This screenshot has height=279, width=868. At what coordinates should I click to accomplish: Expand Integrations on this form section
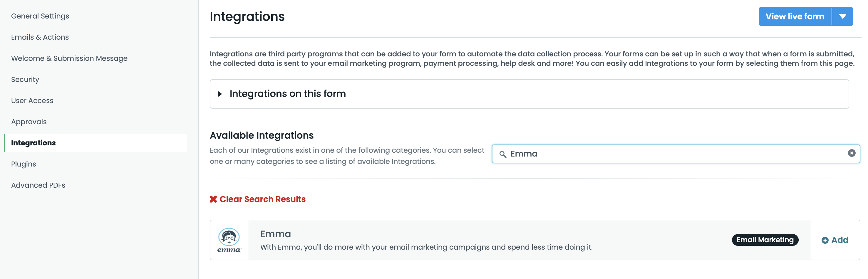coord(220,94)
